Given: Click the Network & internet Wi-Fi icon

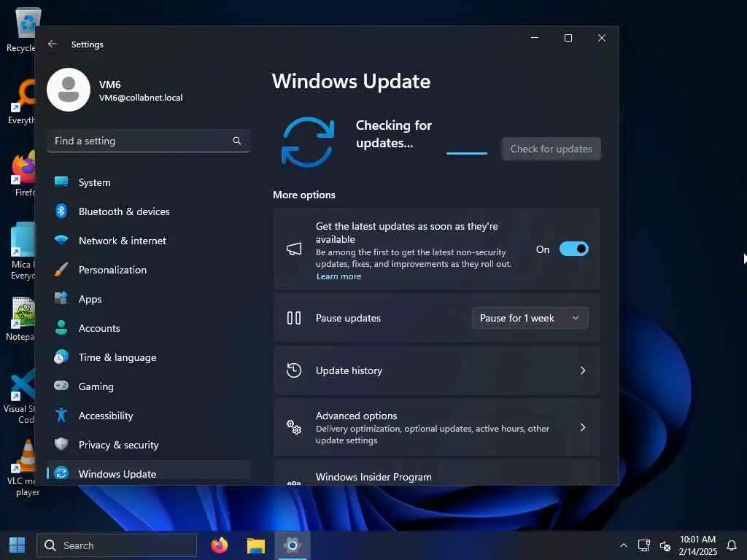Looking at the screenshot, I should coord(61,239).
